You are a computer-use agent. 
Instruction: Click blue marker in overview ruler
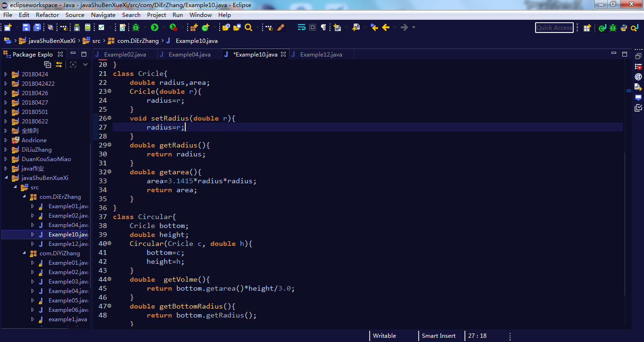coord(628,90)
